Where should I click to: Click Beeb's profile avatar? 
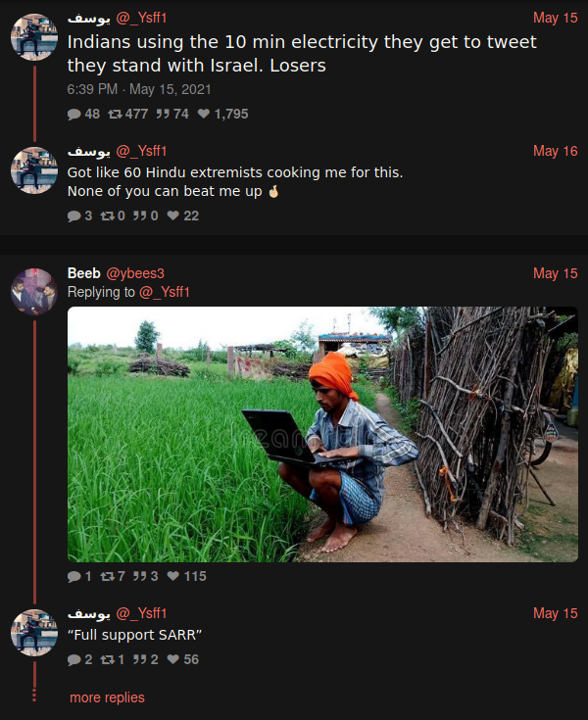33,291
